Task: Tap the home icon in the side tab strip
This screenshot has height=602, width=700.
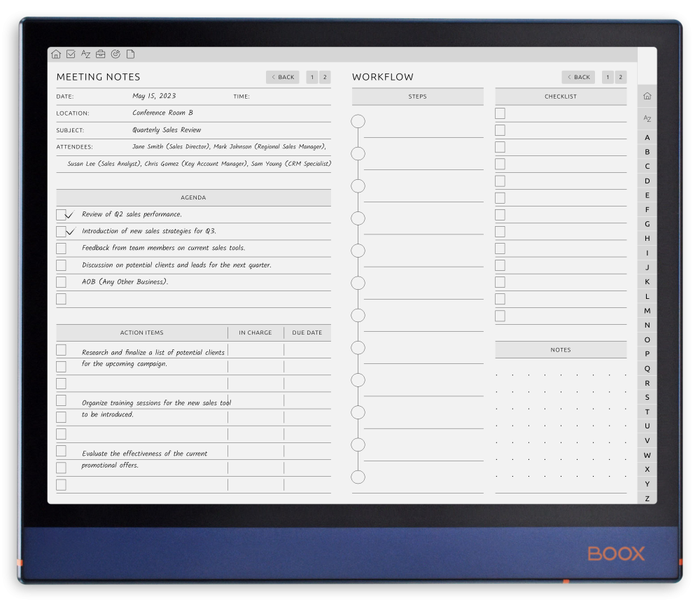Action: coord(647,96)
